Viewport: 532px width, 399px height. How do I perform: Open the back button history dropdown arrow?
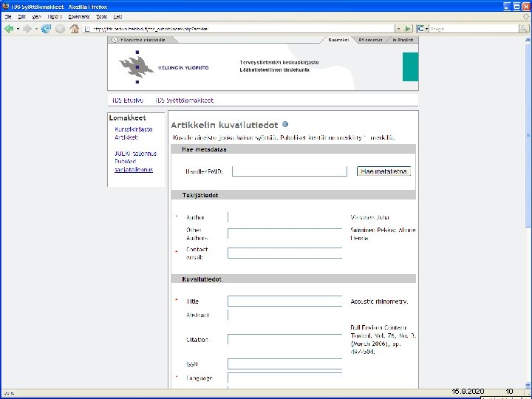18,29
